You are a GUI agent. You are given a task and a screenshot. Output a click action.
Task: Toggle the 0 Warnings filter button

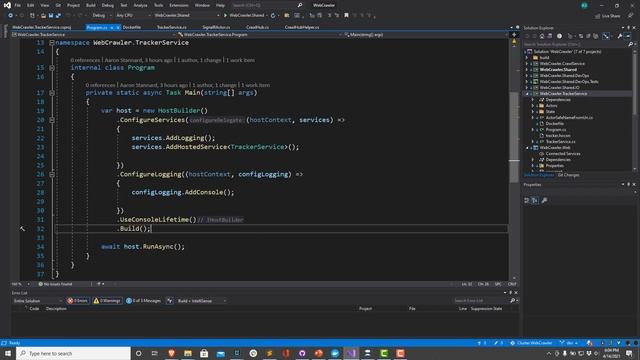point(107,301)
